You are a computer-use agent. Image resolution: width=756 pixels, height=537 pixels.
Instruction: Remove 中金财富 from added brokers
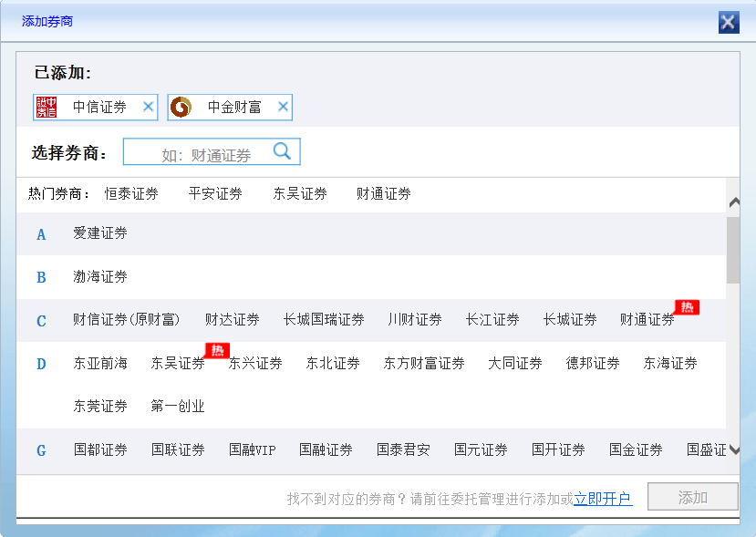[x=283, y=107]
